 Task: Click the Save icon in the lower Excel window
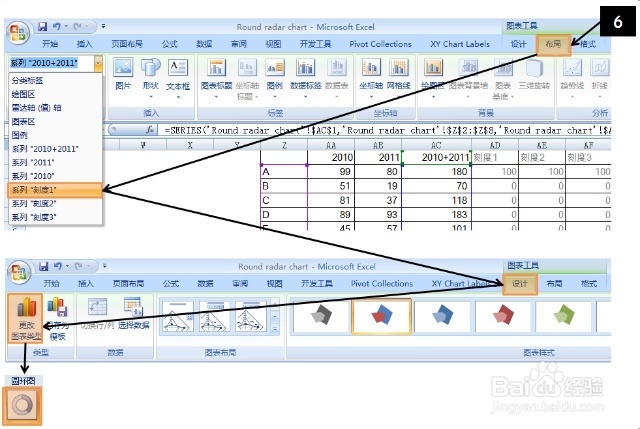43,266
